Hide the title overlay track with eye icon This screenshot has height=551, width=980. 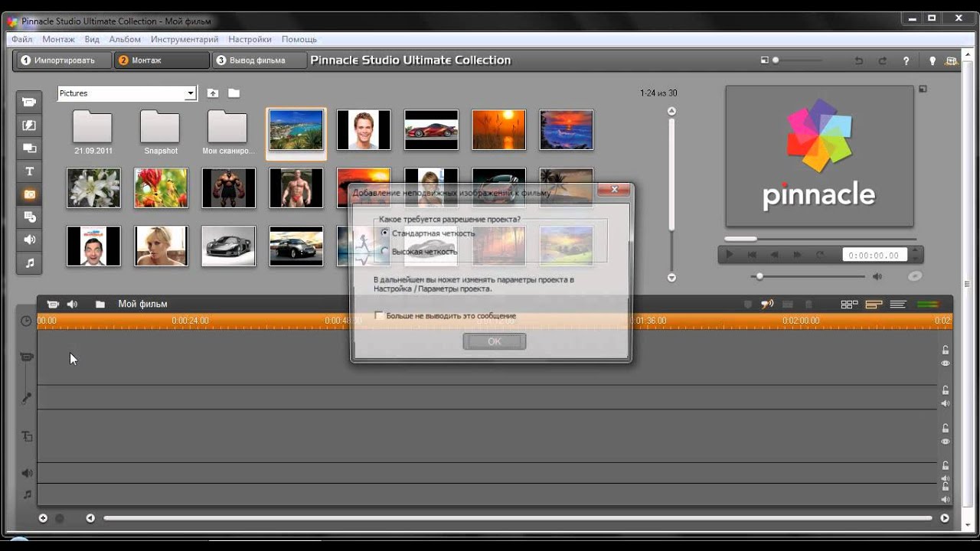[946, 442]
